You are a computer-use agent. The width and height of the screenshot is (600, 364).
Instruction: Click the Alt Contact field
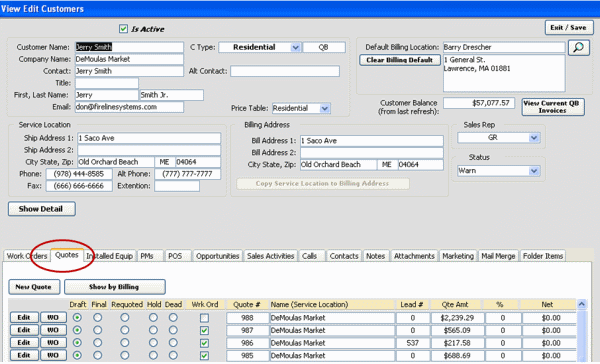click(285, 71)
